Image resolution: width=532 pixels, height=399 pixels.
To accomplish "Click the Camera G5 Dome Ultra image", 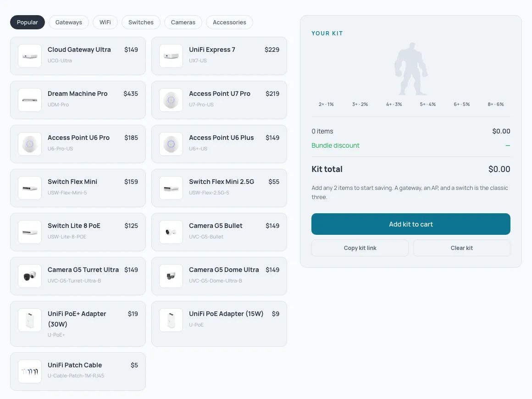I will coord(171,277).
